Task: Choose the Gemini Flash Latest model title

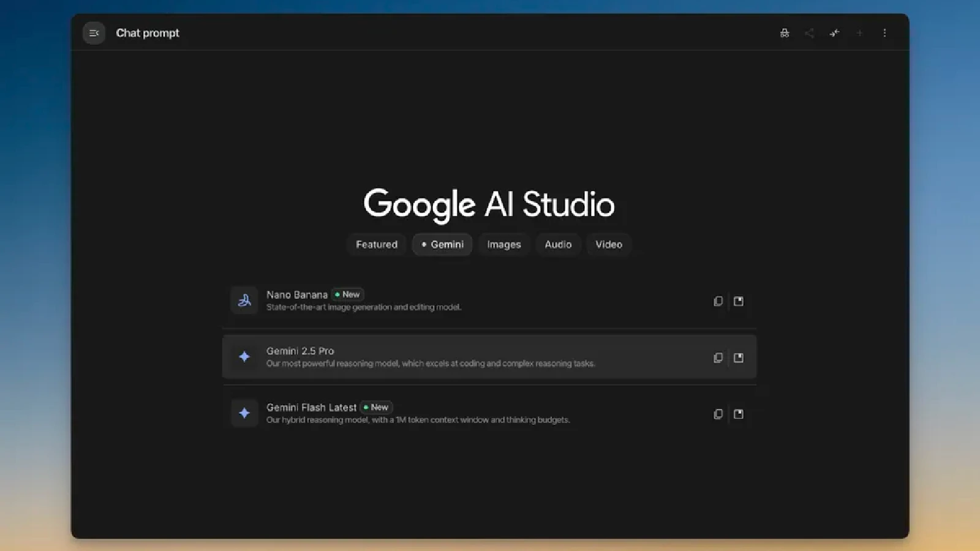Action: (x=311, y=408)
